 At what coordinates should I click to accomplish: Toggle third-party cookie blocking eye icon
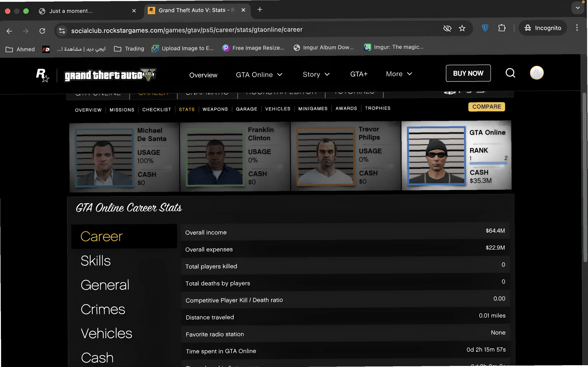[447, 29]
